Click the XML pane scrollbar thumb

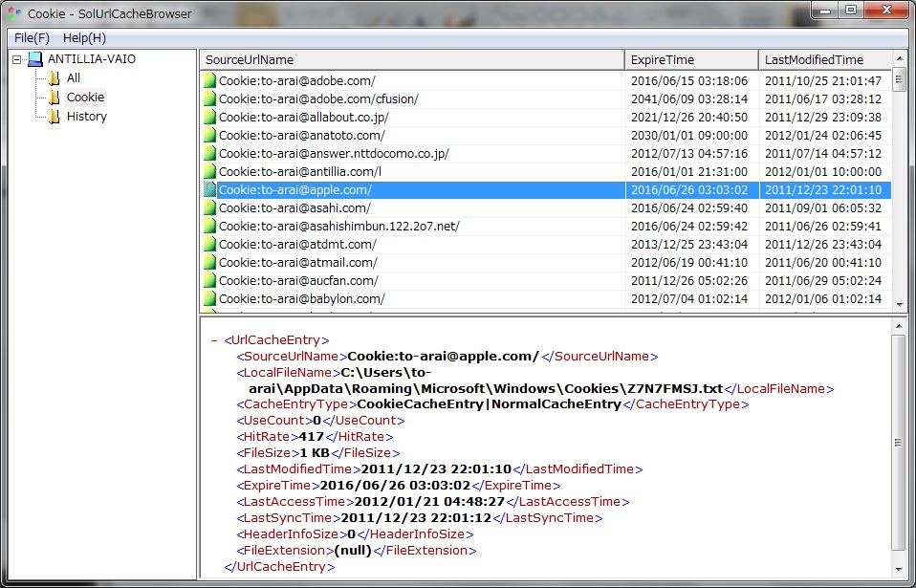pyautogui.click(x=900, y=443)
